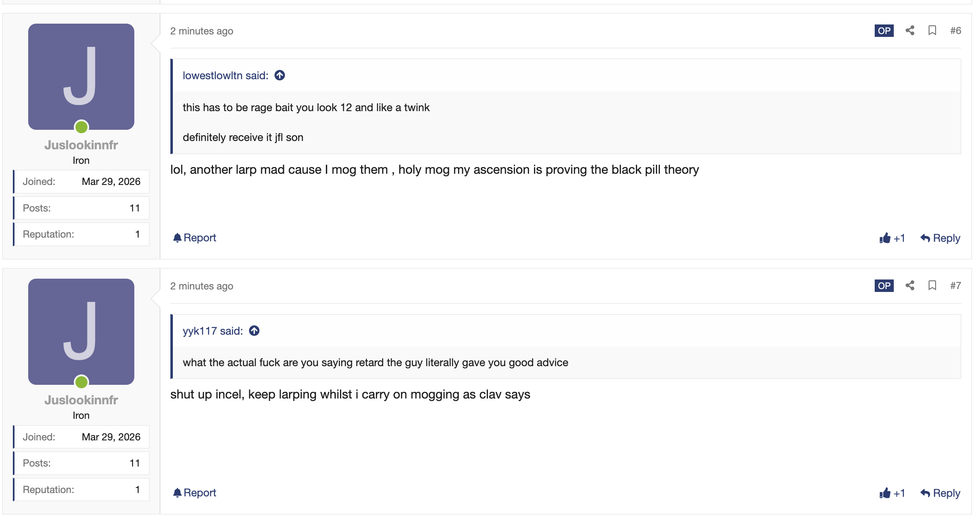Click the OP badge on post #6
The image size is (980, 520).
(x=884, y=31)
